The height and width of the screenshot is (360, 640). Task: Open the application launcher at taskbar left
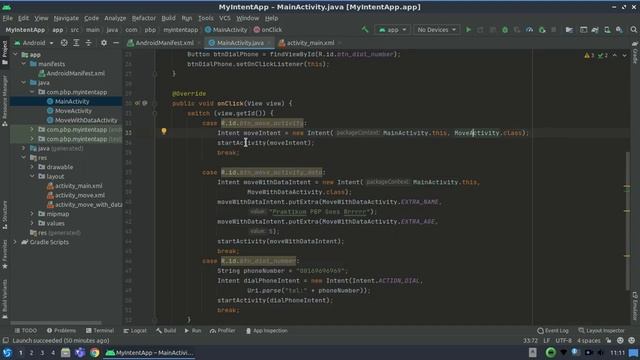(x=7, y=353)
